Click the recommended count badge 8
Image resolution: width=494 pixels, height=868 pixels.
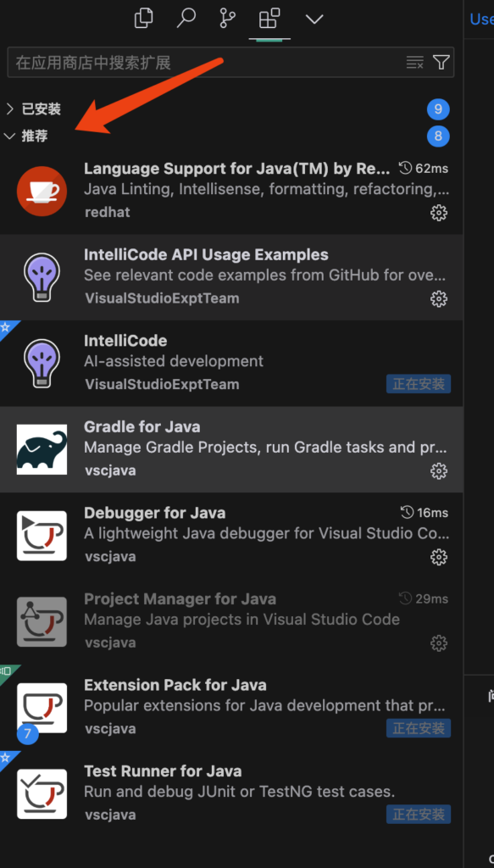click(x=438, y=136)
